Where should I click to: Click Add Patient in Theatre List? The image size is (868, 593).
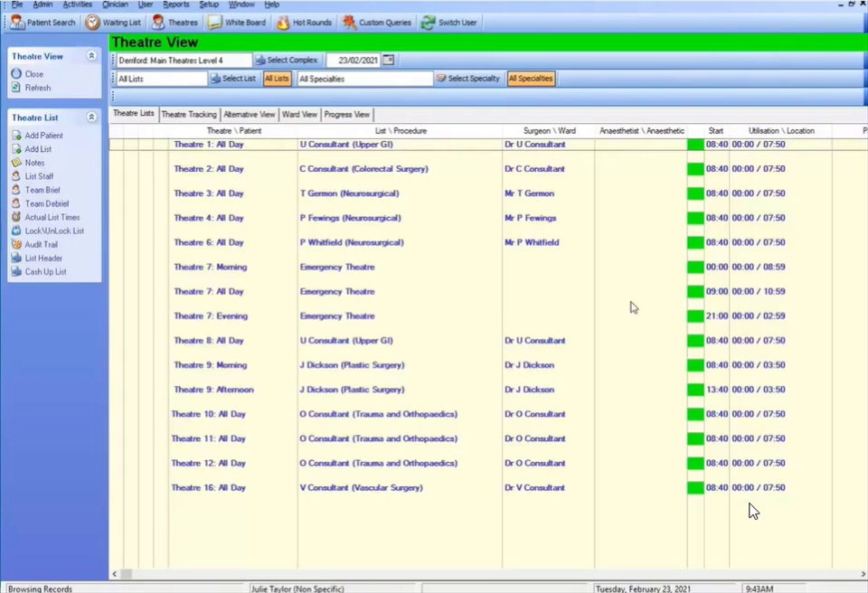(x=37, y=135)
